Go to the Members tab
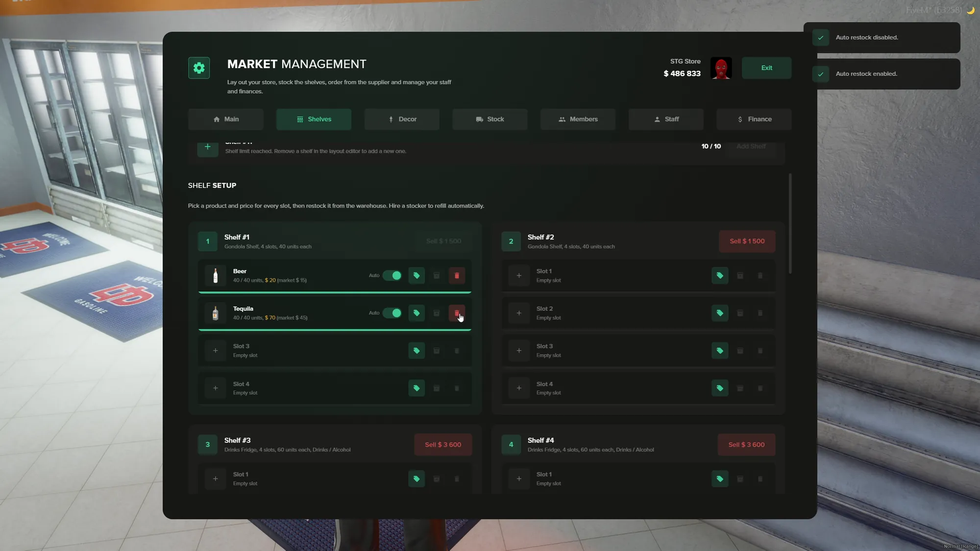The width and height of the screenshot is (980, 551). pyautogui.click(x=578, y=119)
